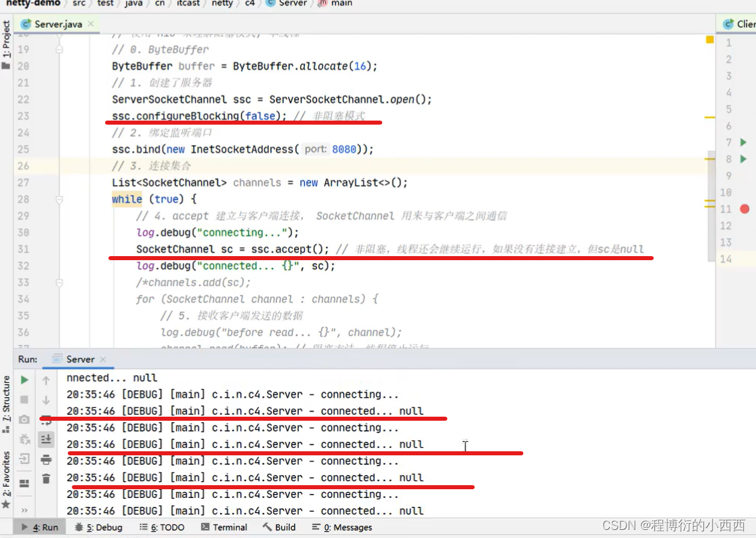Image resolution: width=756 pixels, height=538 pixels.
Task: Switch to the Server.java editor tab
Action: 57,24
